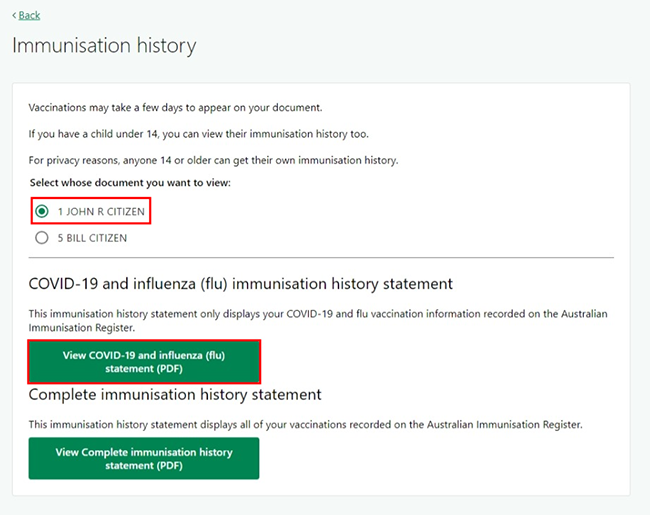Select the 5 BILL CITIZEN radio button
This screenshot has width=650, height=515.
42,238
